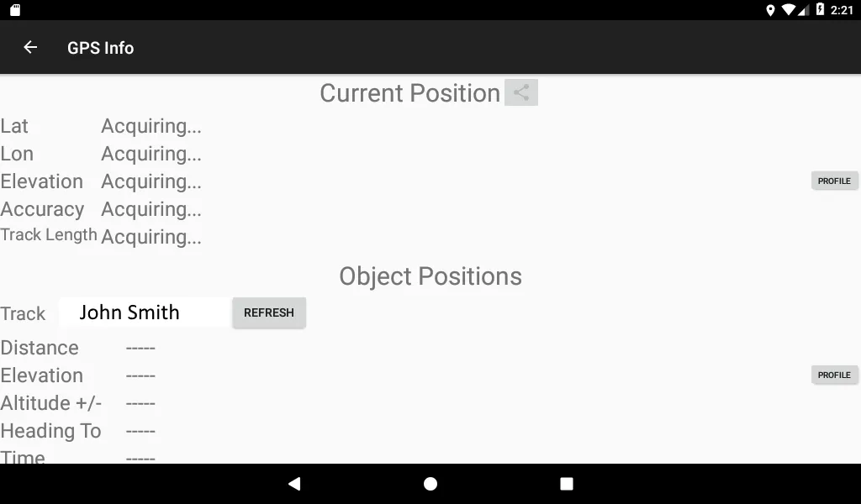This screenshot has height=504, width=861.
Task: Tap the SD card notification icon
Action: coord(15,10)
